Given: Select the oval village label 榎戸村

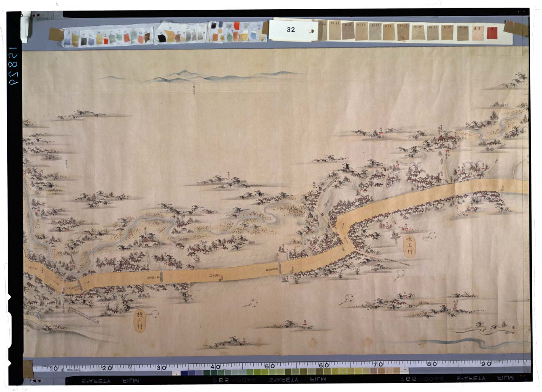Looking at the screenshot, I should pyautogui.click(x=140, y=321).
